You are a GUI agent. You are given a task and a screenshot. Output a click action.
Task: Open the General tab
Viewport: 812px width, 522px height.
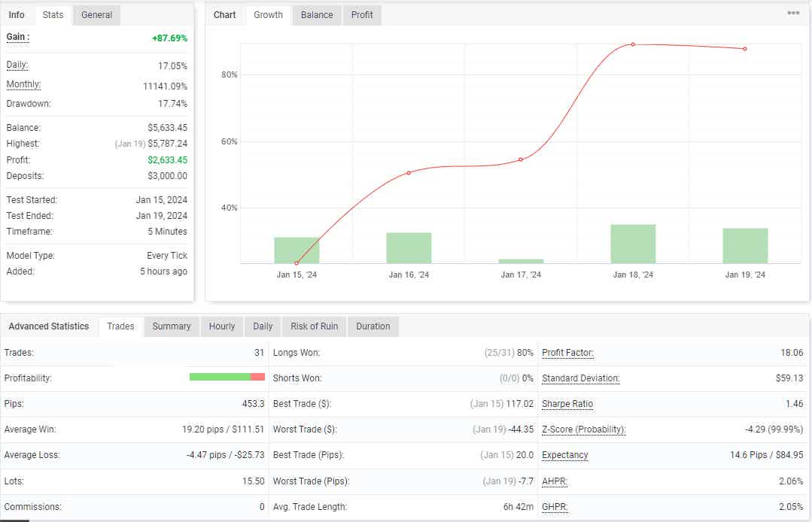coord(96,14)
